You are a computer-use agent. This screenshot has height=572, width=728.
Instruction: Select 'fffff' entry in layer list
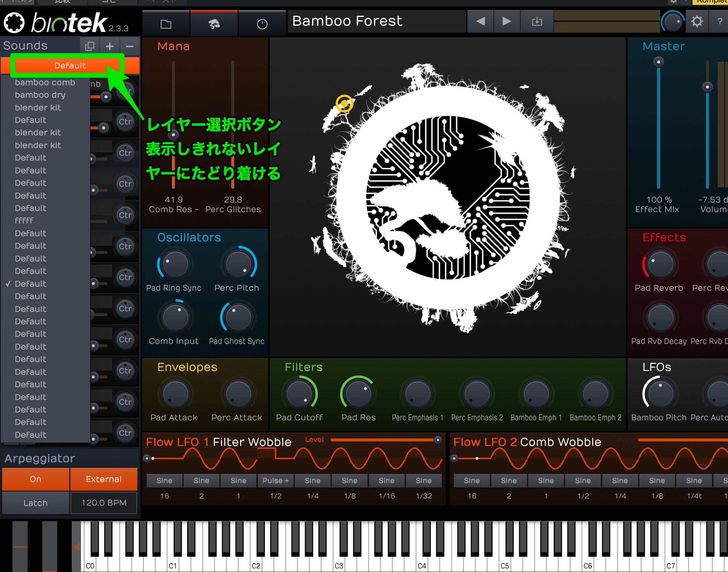point(24,221)
